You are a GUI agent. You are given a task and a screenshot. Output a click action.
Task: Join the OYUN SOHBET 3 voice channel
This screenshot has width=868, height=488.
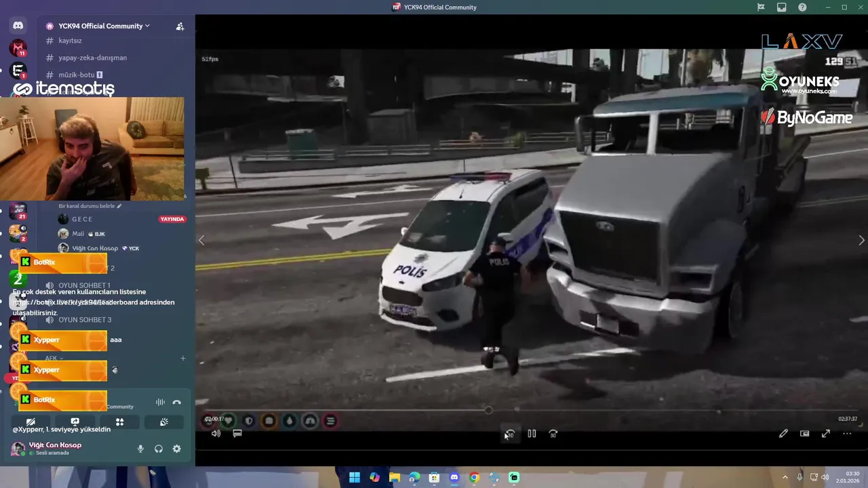(x=85, y=320)
